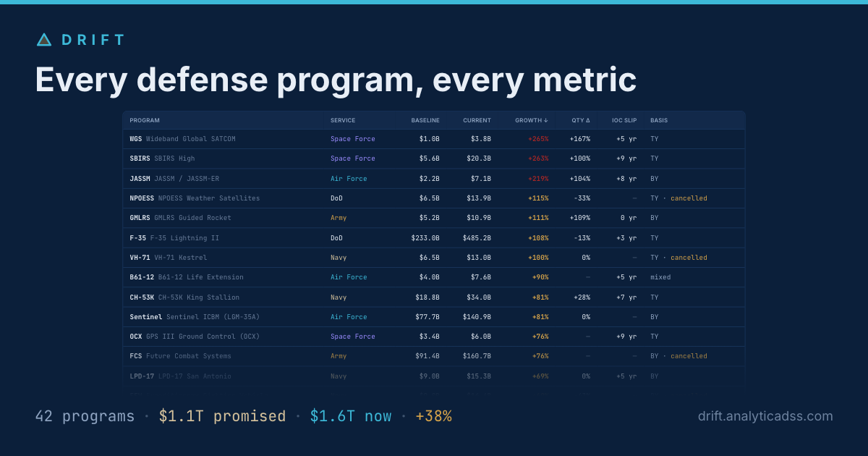Select the LPD-17 San Antonio program name
868x456 pixels.
(x=181, y=376)
